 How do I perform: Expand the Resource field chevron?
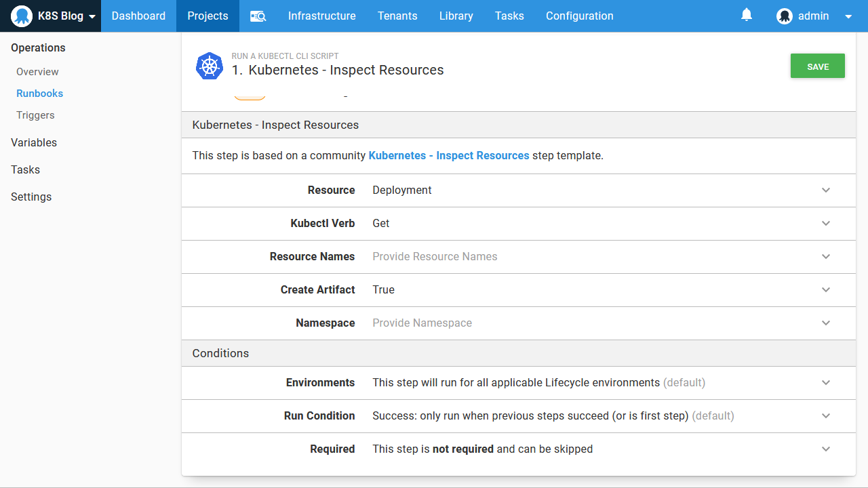point(826,190)
